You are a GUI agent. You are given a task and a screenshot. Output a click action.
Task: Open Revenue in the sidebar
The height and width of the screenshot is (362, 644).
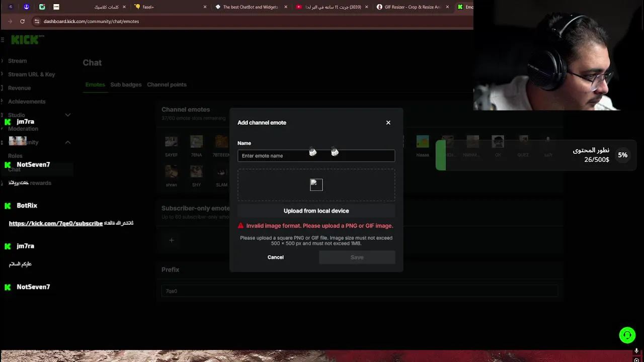point(19,88)
